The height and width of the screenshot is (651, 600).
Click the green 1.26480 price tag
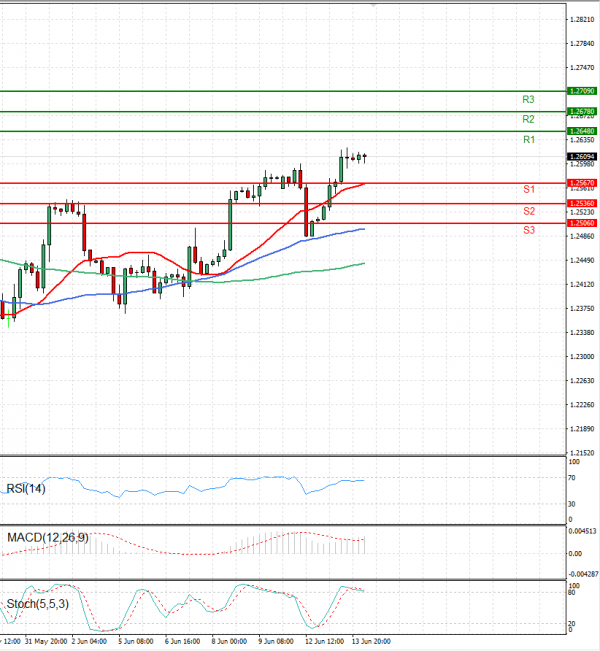click(x=582, y=131)
